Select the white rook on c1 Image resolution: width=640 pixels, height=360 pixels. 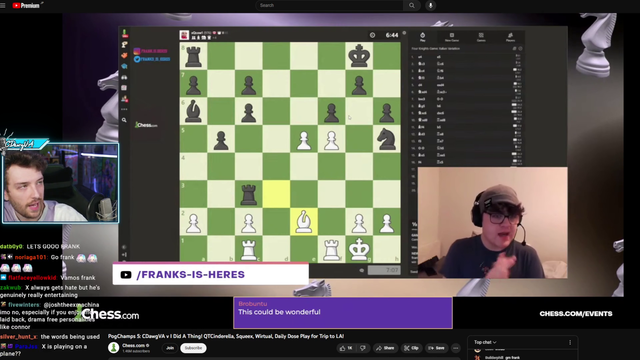tap(249, 249)
